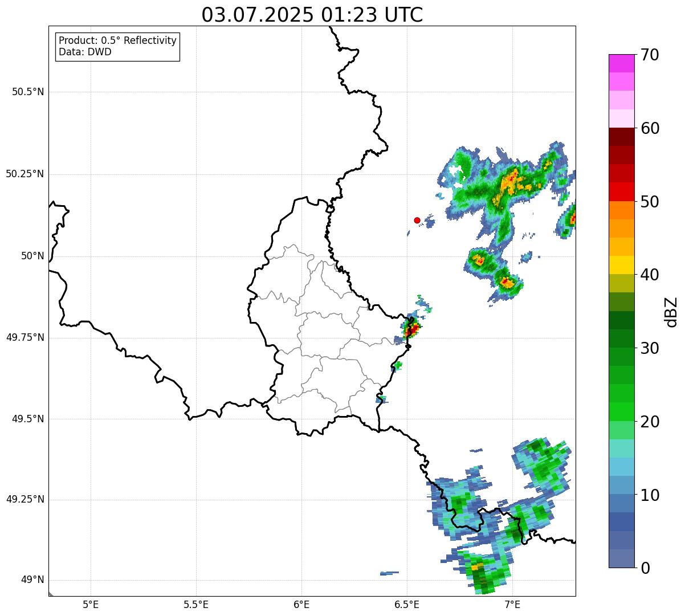Click the red-core storm cell on Luxembourg's eastern border

click(x=410, y=329)
